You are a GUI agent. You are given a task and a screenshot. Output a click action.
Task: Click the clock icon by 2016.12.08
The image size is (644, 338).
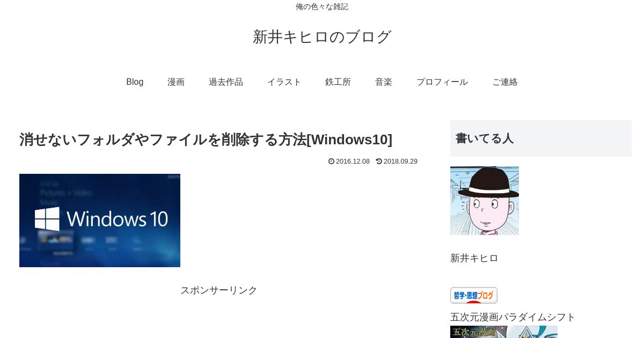(331, 161)
